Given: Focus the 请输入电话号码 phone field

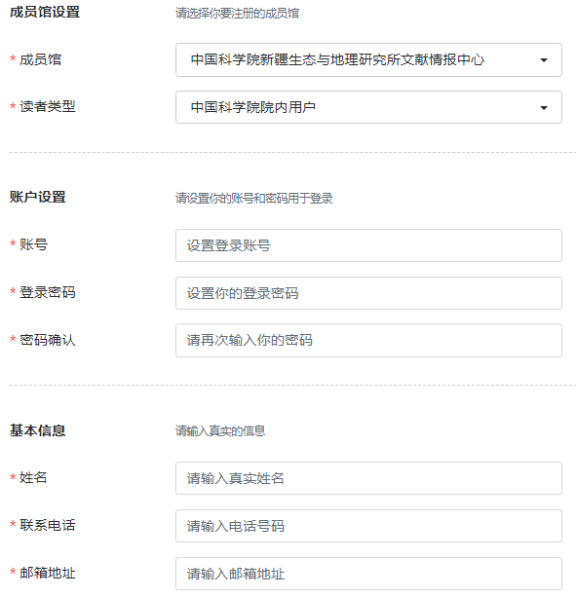Looking at the screenshot, I should [x=368, y=526].
